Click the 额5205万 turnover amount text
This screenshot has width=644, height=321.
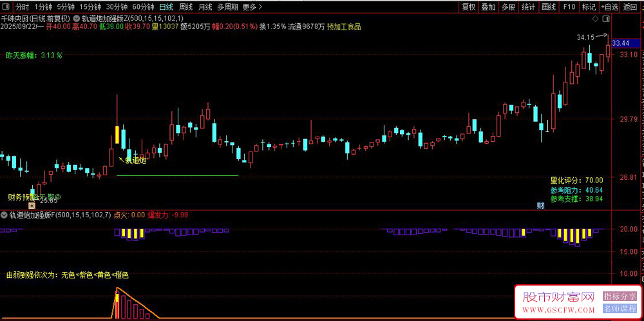pyautogui.click(x=196, y=26)
